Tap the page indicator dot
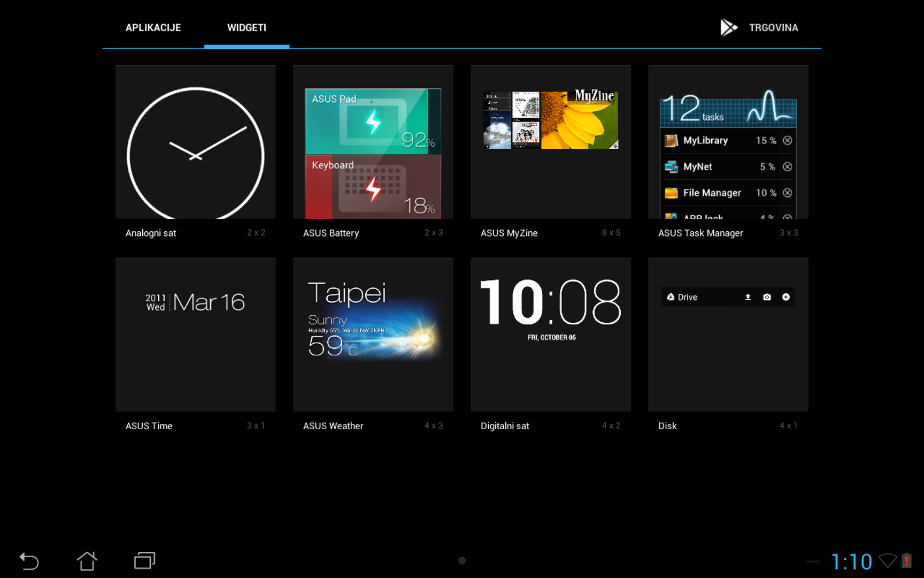The height and width of the screenshot is (578, 924). [462, 560]
